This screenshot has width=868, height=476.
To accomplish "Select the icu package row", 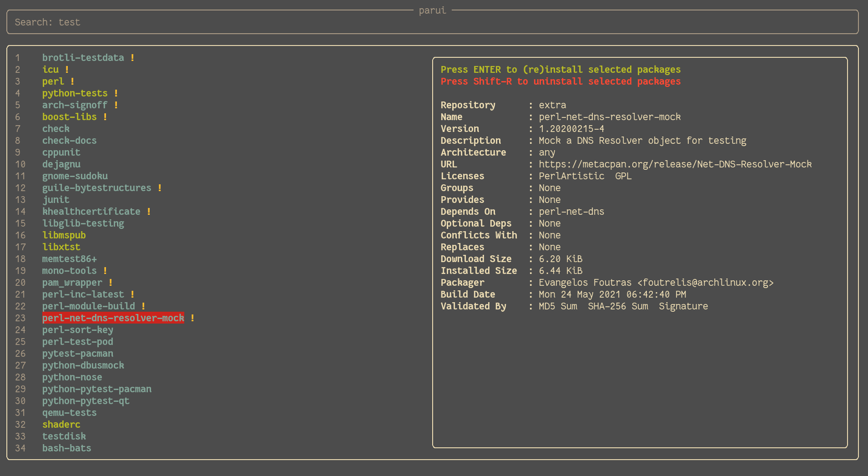I will pos(50,70).
